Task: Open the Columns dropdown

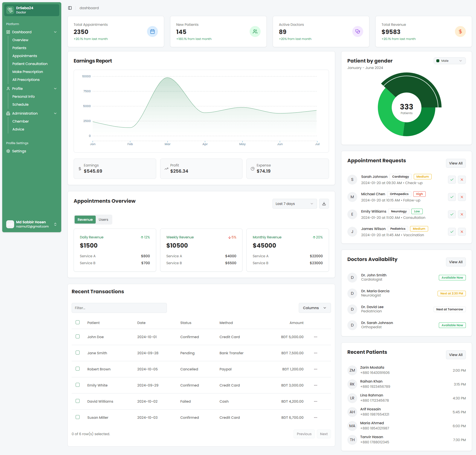Action: 314,308
